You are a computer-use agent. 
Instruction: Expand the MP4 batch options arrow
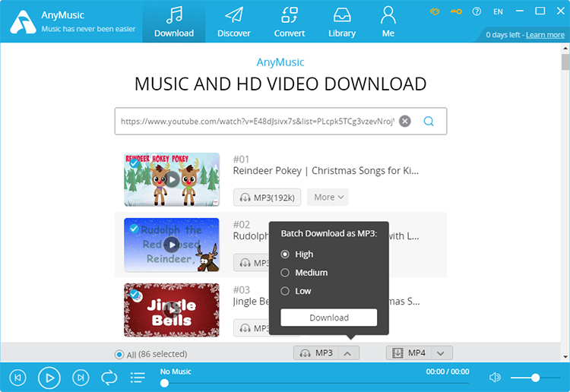point(441,353)
